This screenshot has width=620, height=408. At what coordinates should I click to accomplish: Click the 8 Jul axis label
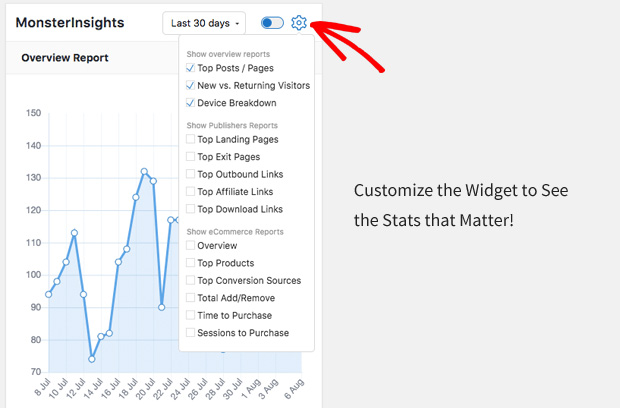[43, 387]
